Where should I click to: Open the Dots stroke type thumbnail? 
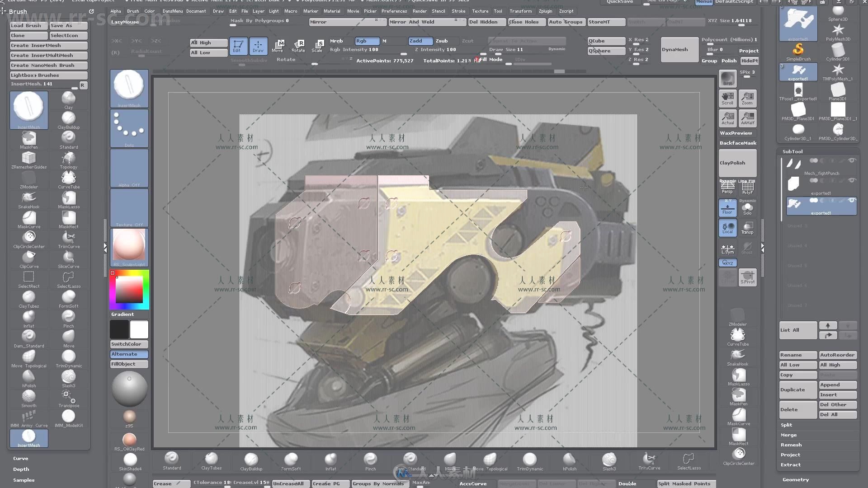[x=129, y=128]
